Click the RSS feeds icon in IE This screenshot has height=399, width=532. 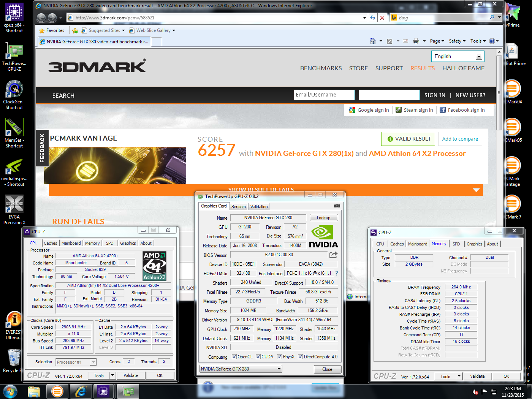(x=389, y=41)
